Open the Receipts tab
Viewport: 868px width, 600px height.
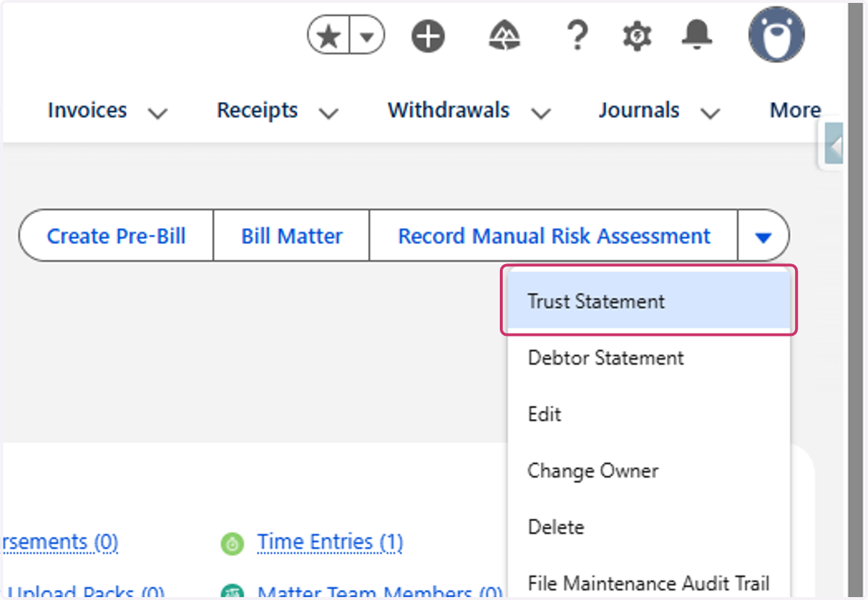point(258,110)
